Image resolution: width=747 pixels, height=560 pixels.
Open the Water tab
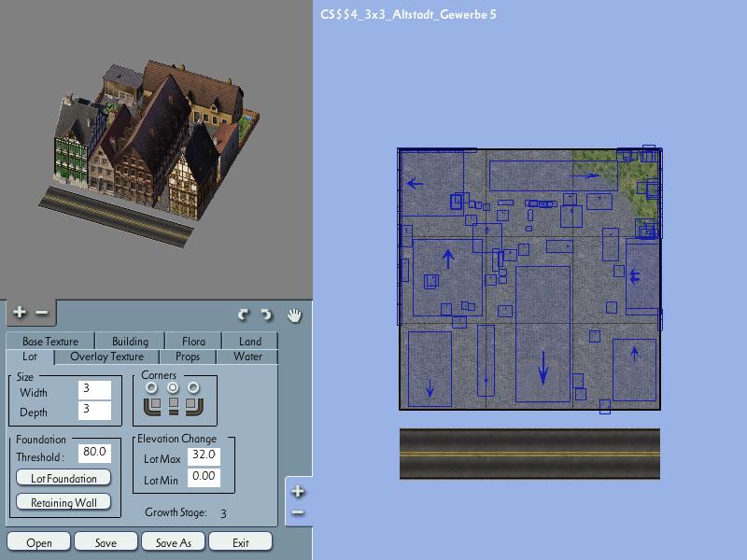pyautogui.click(x=247, y=357)
